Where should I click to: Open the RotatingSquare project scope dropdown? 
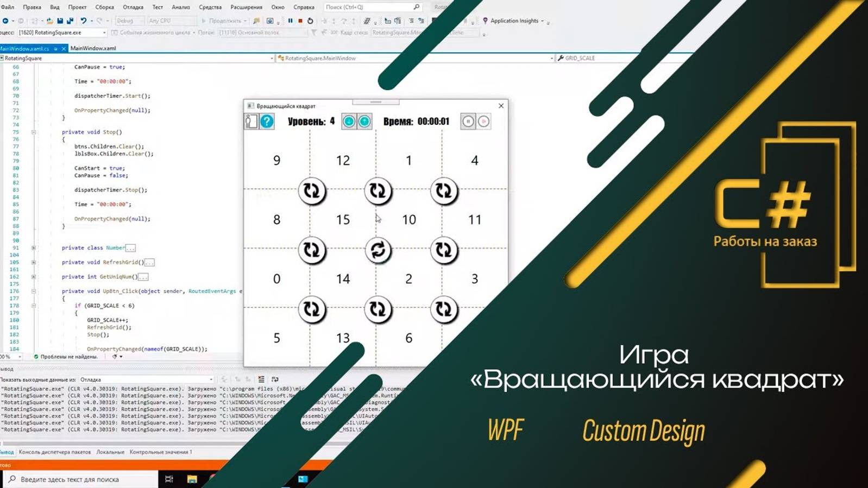[x=137, y=58]
